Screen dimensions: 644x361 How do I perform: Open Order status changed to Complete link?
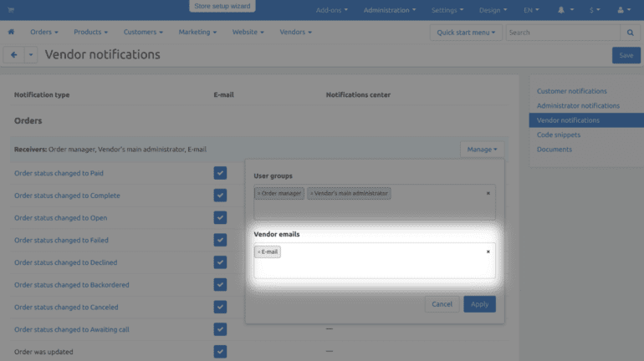(x=67, y=196)
